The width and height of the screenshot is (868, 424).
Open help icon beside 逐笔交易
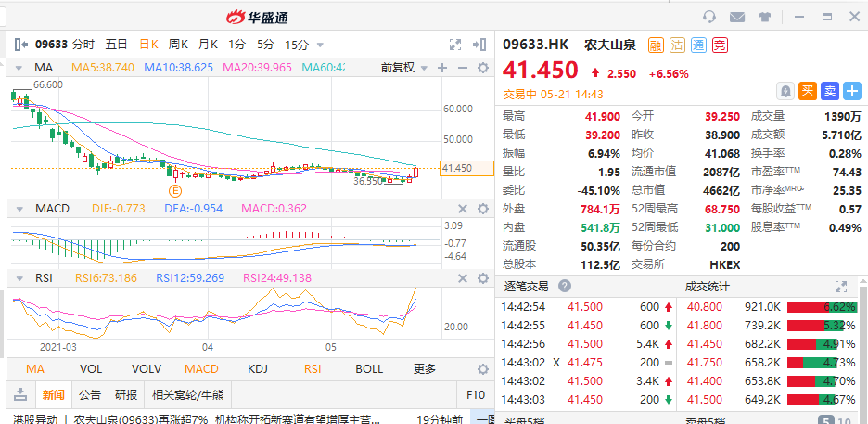point(564,286)
